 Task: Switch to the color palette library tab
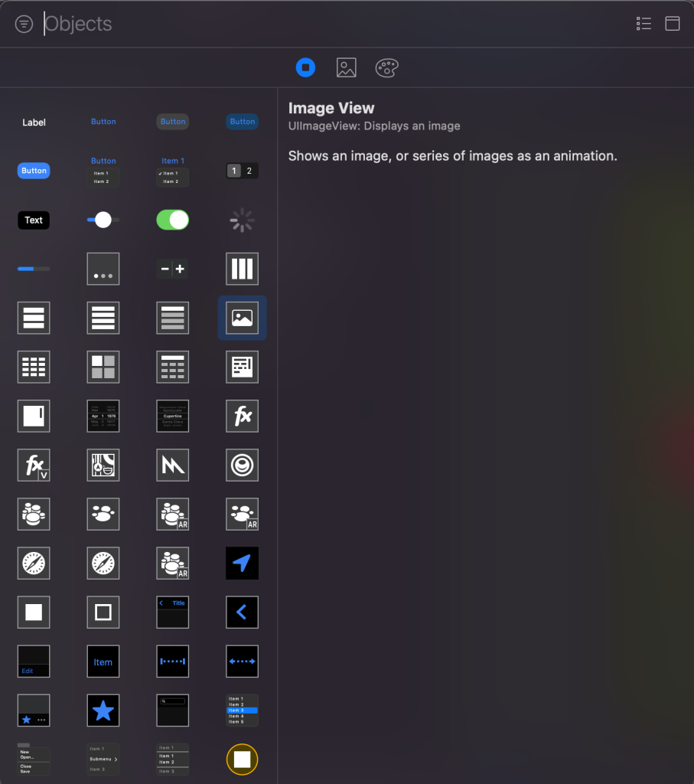coord(387,67)
